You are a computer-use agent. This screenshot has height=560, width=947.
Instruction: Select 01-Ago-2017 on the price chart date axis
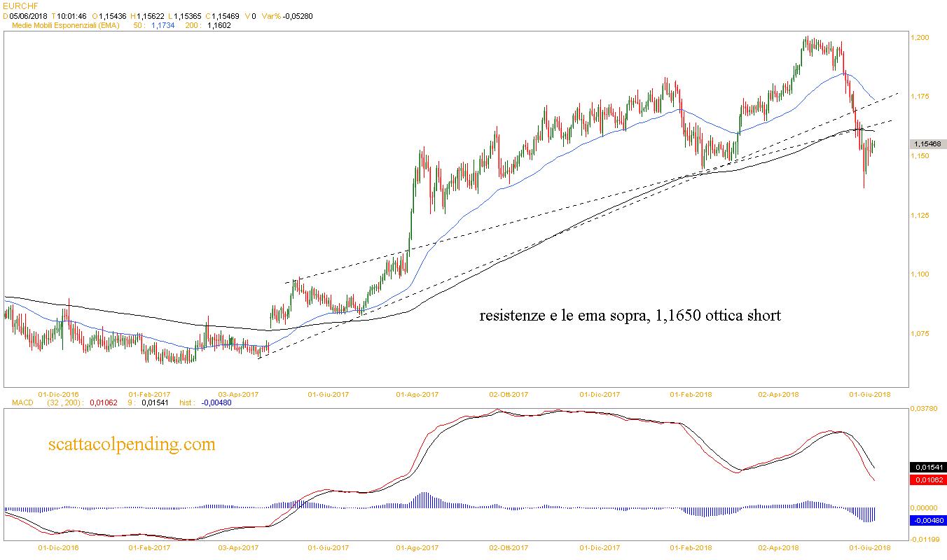[x=417, y=394]
